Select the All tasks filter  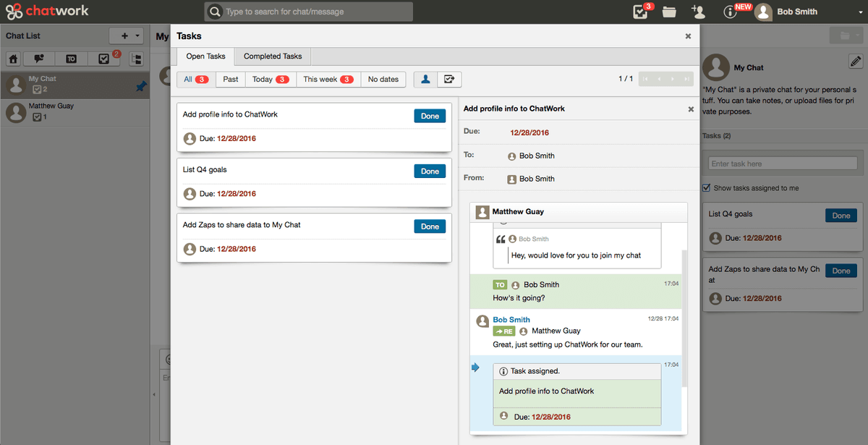click(x=197, y=79)
